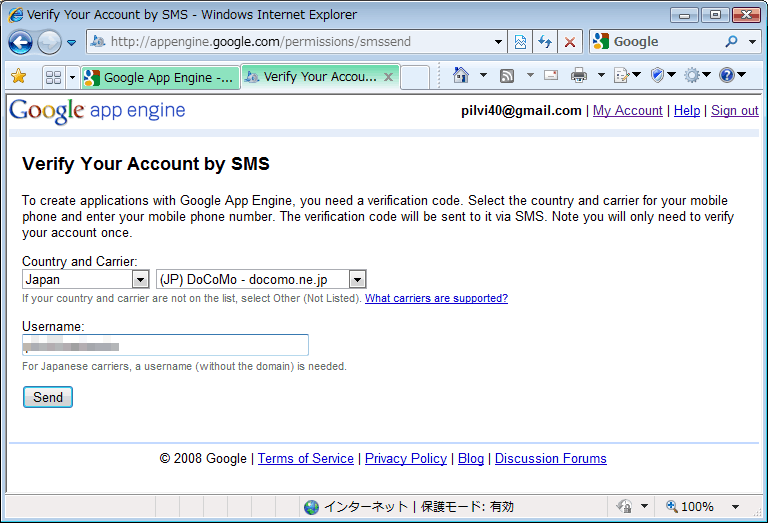Close the Verify Your Account tab
The width and height of the screenshot is (768, 523).
(388, 77)
